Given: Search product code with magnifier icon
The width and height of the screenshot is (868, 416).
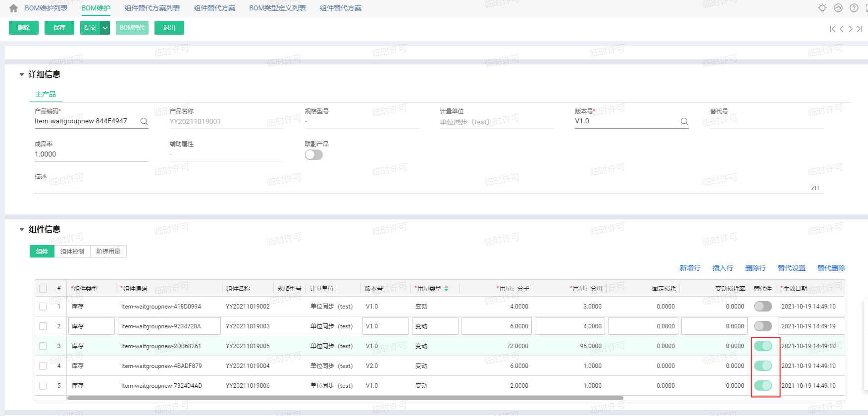Looking at the screenshot, I should 144,121.
